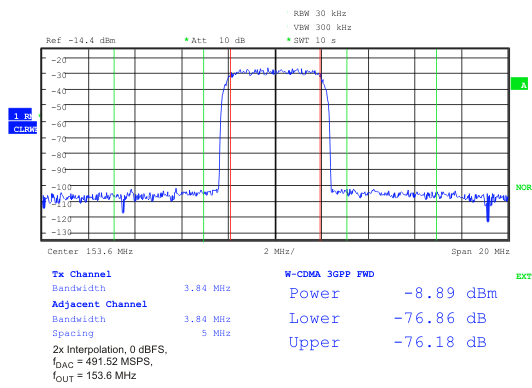Click the Adjacent Channel Bandwidth 3.84 MHz value
This screenshot has height=388, width=532.
click(x=207, y=319)
